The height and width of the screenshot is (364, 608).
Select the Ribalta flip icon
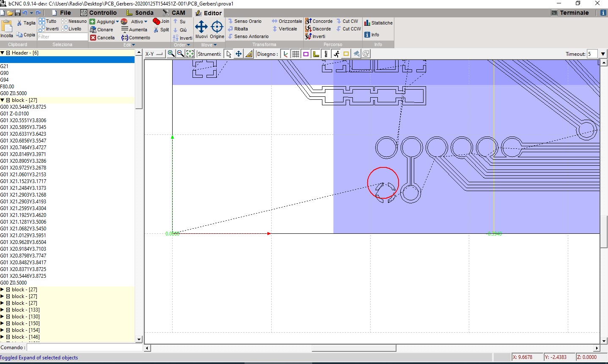click(231, 29)
